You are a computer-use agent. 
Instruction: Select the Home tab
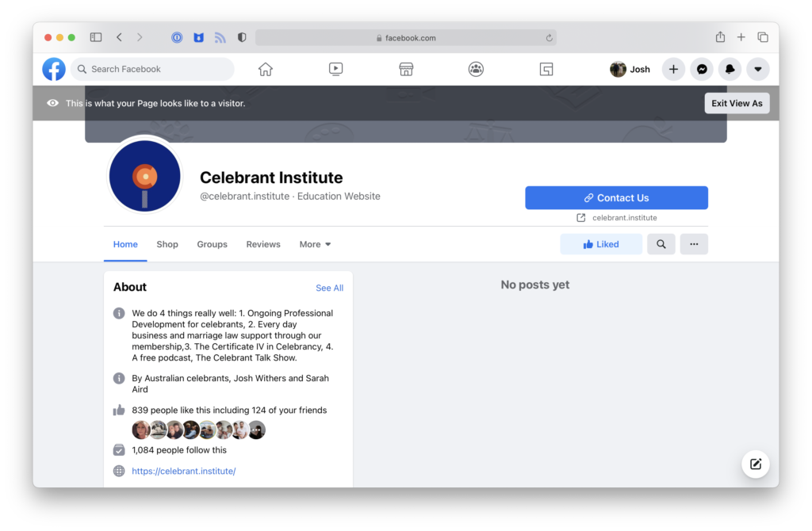coord(125,244)
